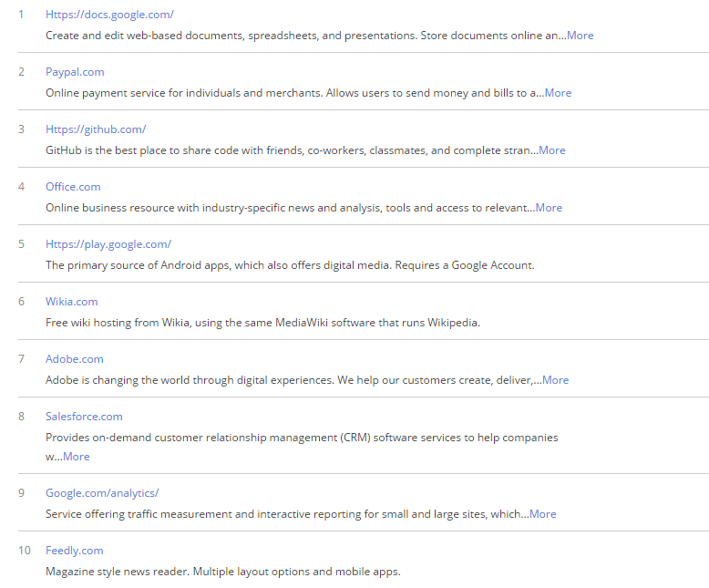Click the rank number 8
This screenshot has width=709, height=588.
[x=21, y=417]
